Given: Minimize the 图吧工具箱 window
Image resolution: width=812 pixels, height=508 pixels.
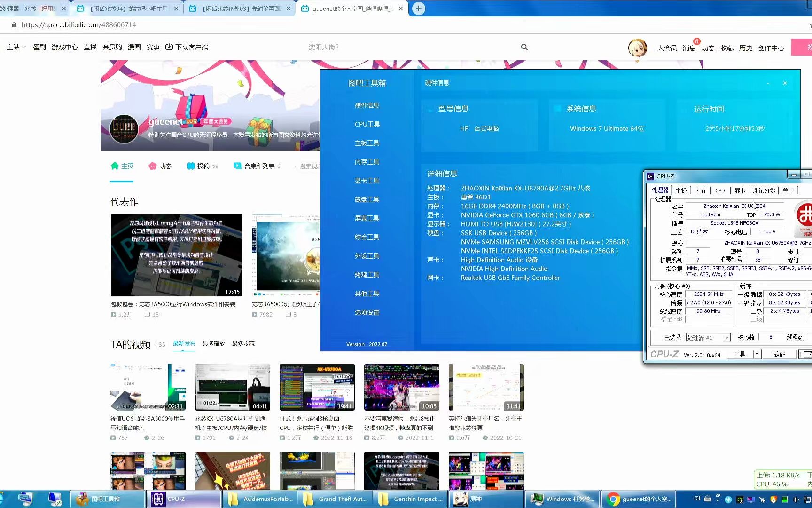Looking at the screenshot, I should tap(768, 83).
